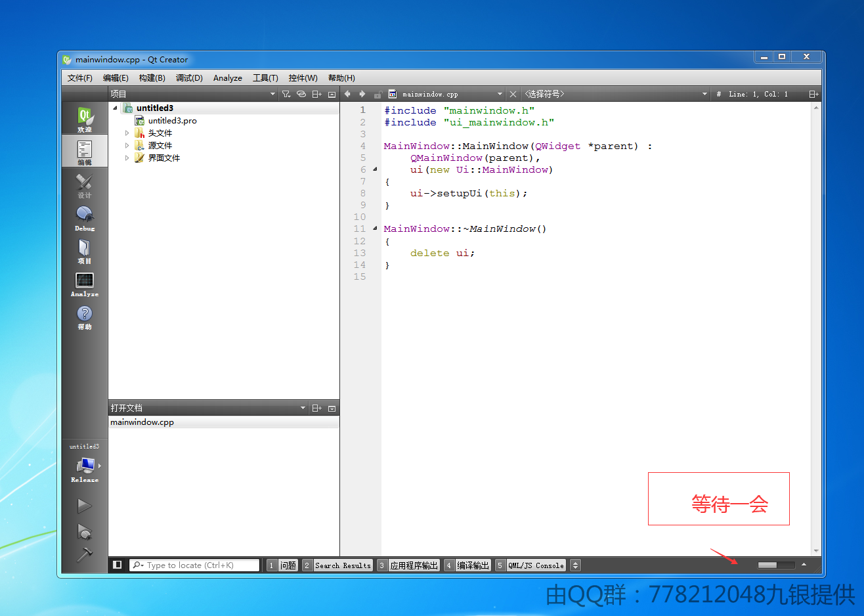The width and height of the screenshot is (864, 616).
Task: Click the editor vertical scrollbar
Action: tap(816, 328)
